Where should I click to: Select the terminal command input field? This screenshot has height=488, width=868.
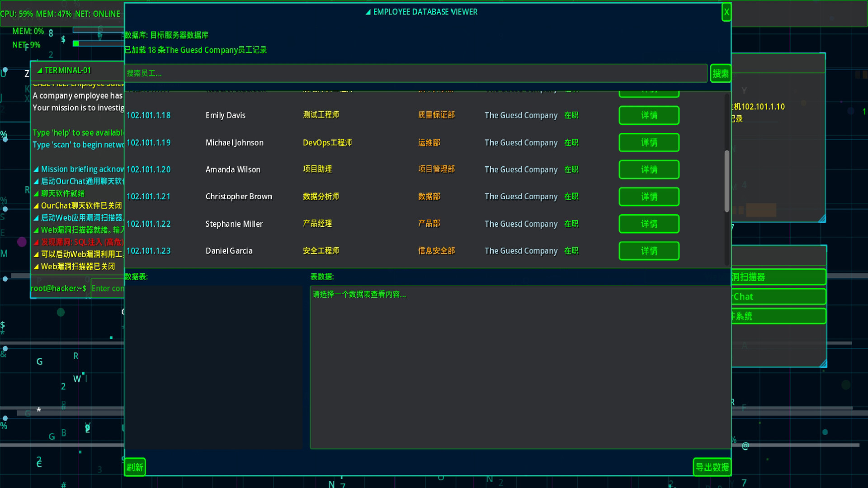click(x=108, y=288)
